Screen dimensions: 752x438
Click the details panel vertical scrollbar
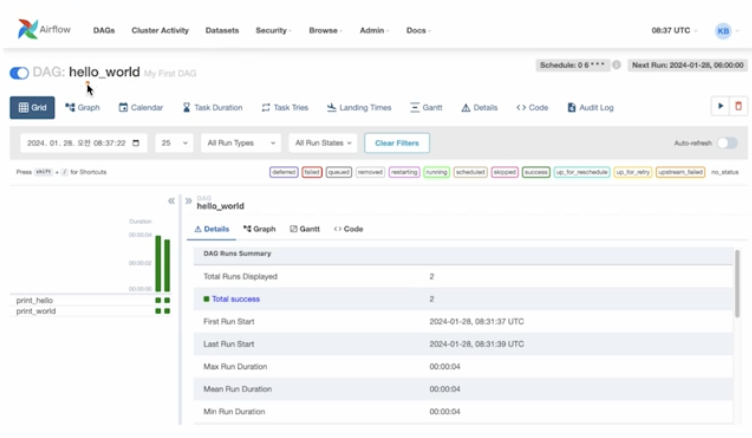coord(737,283)
